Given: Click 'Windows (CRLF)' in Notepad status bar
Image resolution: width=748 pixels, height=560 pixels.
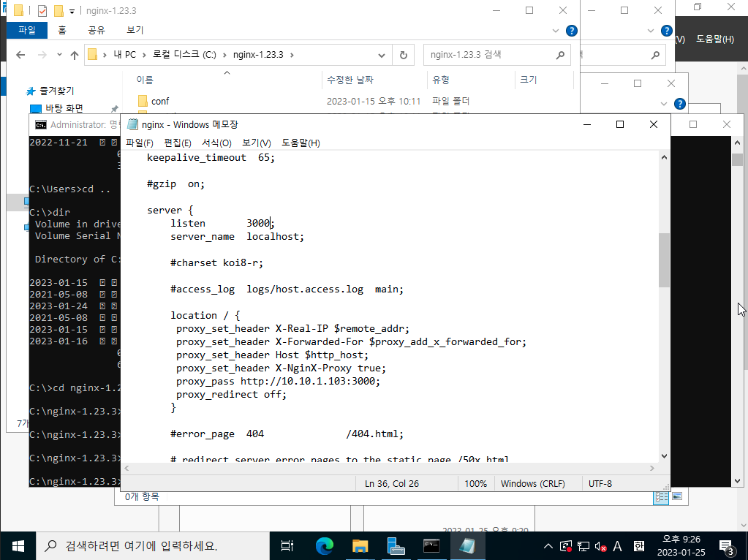Looking at the screenshot, I should click(533, 484).
